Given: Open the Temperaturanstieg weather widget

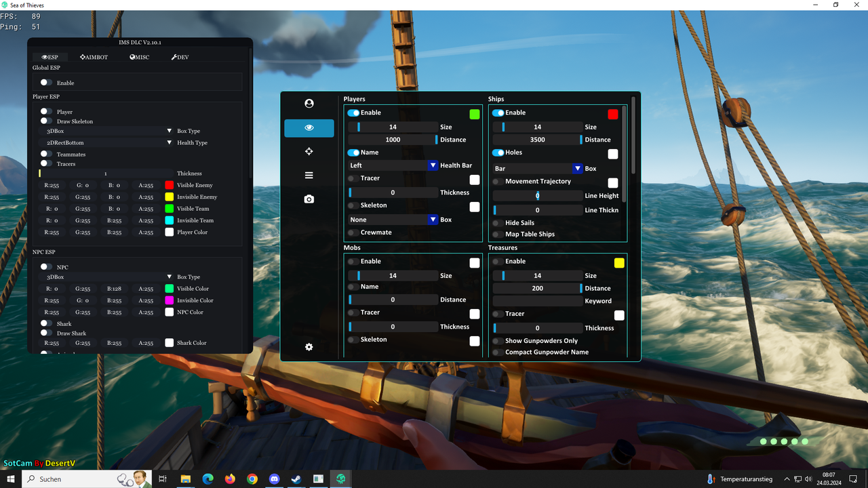Looking at the screenshot, I should coord(739,479).
